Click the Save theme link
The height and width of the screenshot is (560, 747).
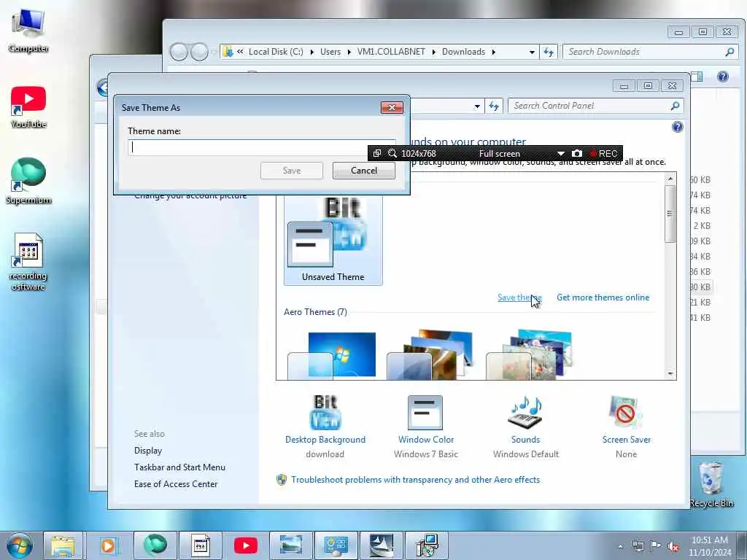[519, 297]
